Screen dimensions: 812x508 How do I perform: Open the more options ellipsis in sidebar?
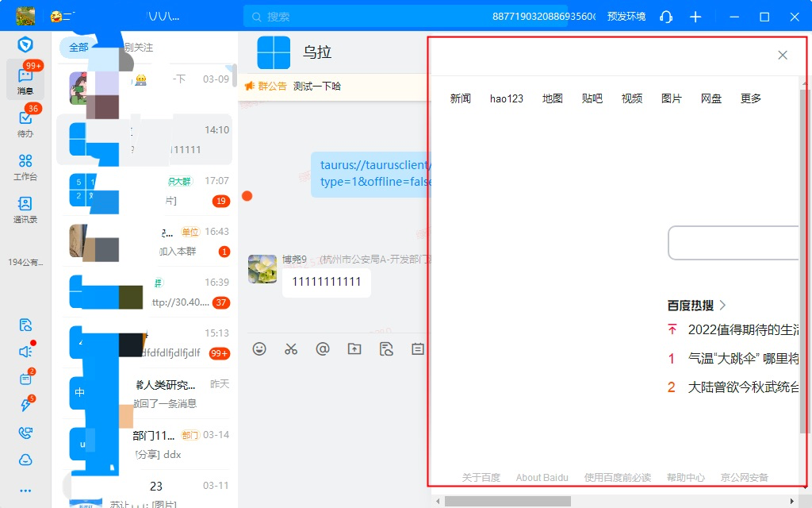[x=25, y=491]
